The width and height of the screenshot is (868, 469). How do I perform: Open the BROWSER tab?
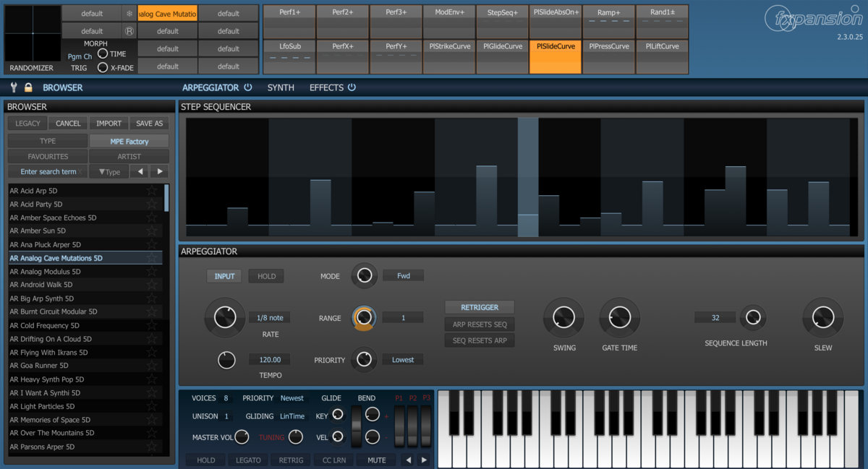pos(63,87)
